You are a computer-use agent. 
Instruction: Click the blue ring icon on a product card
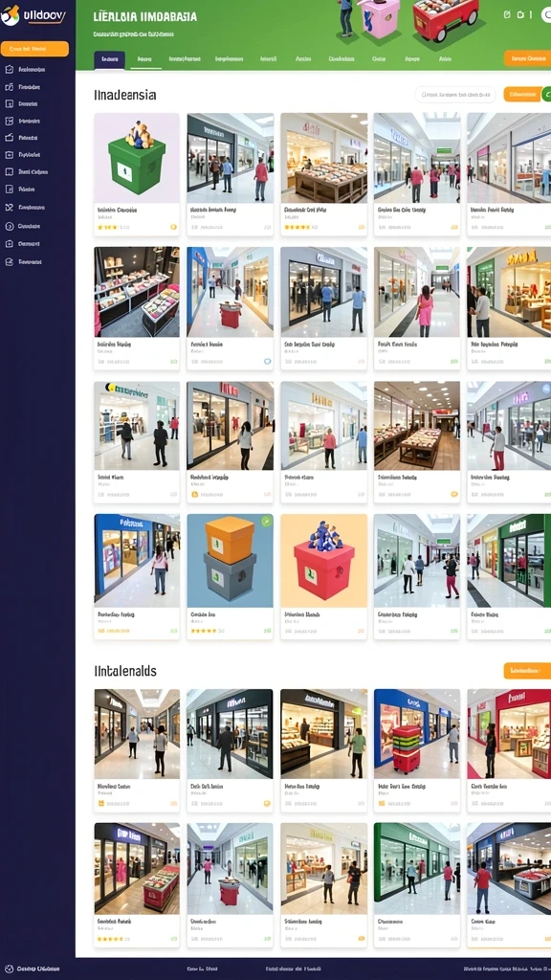(268, 361)
